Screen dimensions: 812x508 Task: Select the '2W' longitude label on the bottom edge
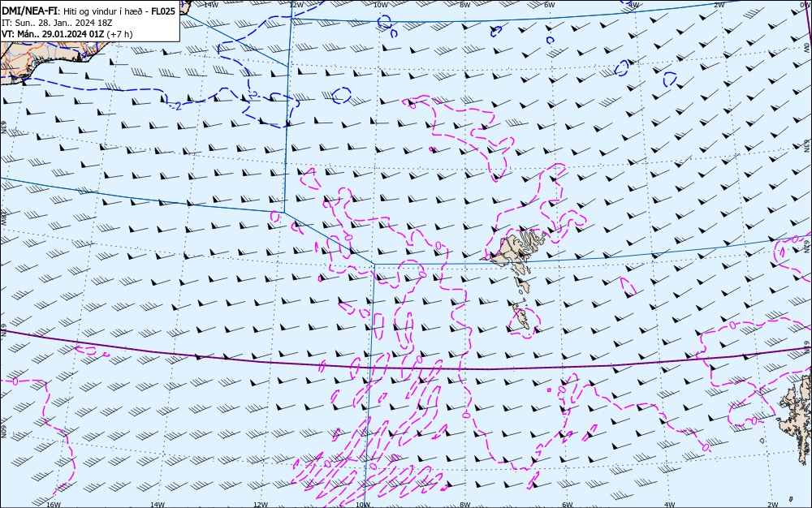coord(773,505)
